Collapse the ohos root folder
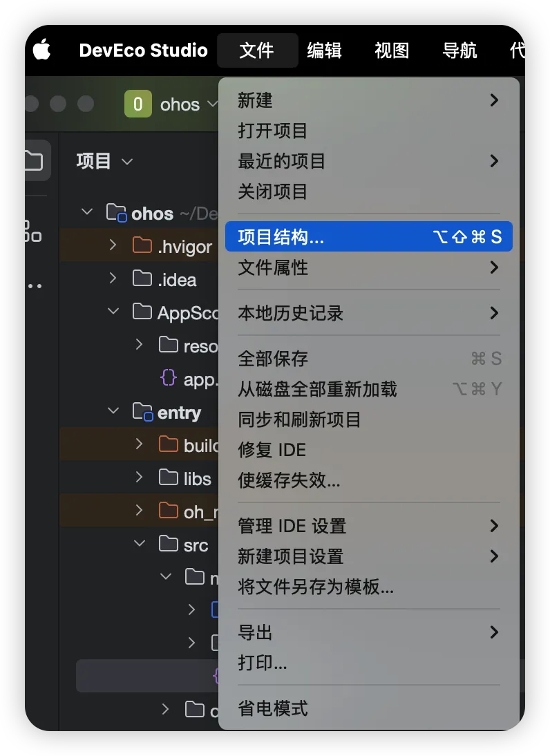This screenshot has width=550, height=756. (x=87, y=211)
